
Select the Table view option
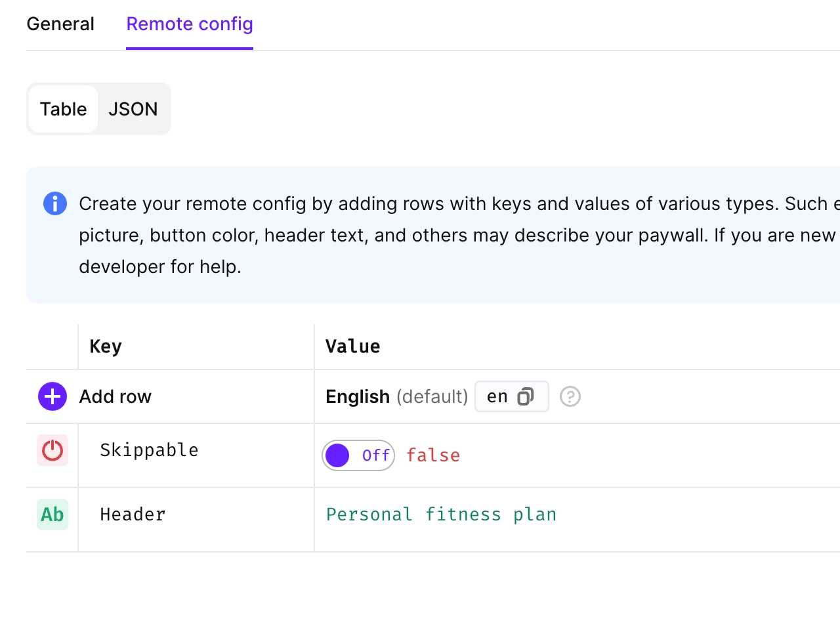click(63, 109)
